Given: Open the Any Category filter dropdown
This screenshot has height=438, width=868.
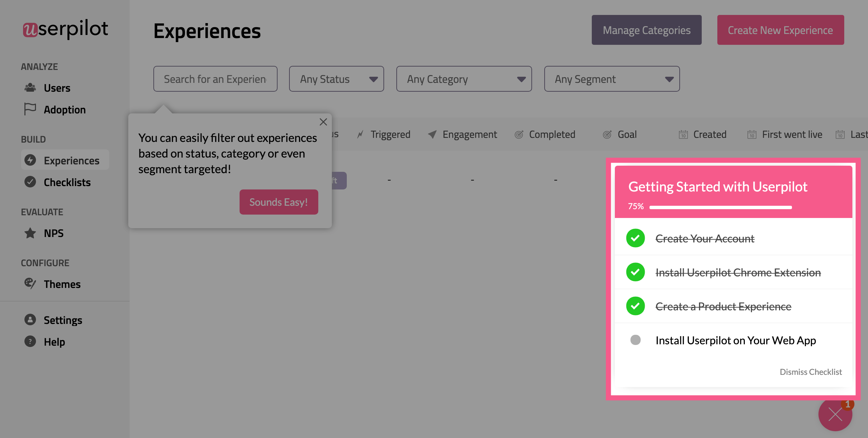Looking at the screenshot, I should 464,79.
